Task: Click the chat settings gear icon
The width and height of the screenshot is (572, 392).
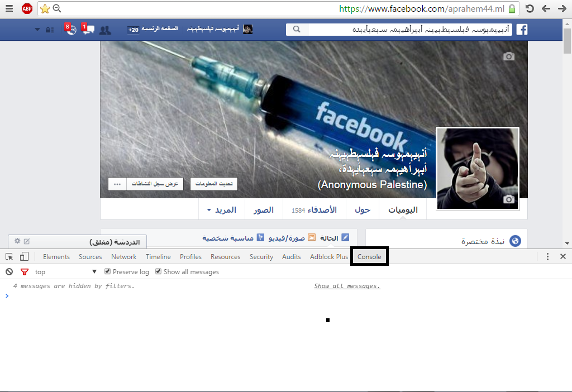Action: pyautogui.click(x=17, y=241)
